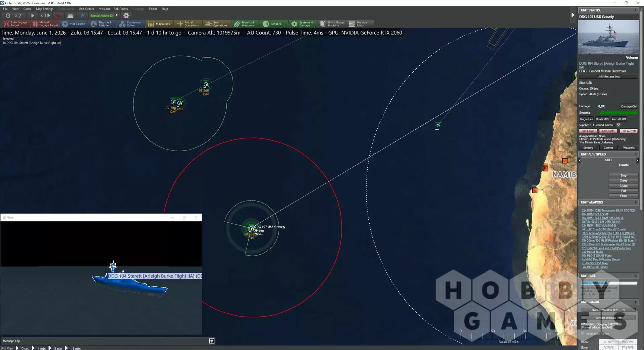Viewport: 644px width, 350px height.
Task: Set Radar EMCON to PASSIVE
Action: coord(628,342)
